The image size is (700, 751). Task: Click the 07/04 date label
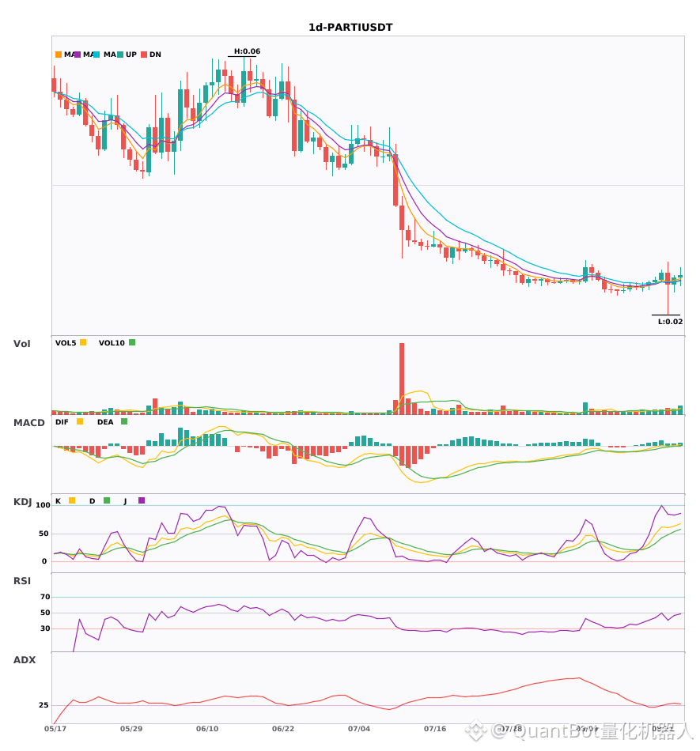[359, 729]
